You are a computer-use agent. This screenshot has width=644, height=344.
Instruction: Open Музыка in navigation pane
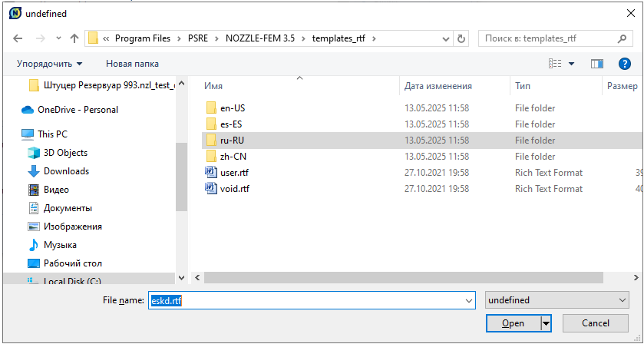(52, 245)
